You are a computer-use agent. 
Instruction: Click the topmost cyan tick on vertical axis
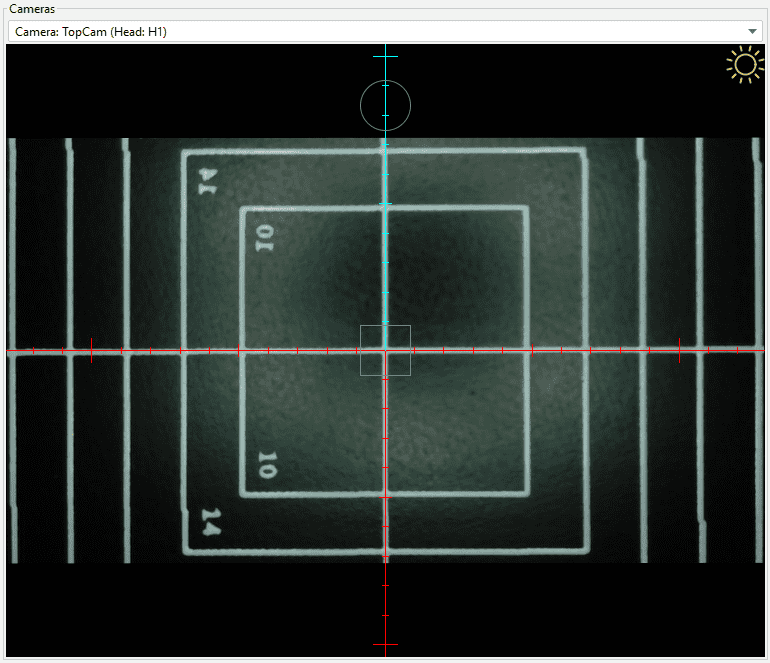coord(385,57)
